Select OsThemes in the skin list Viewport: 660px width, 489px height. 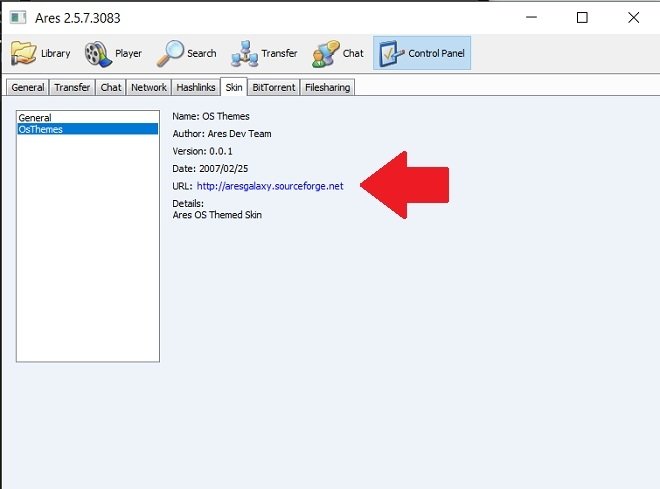pyautogui.click(x=88, y=129)
